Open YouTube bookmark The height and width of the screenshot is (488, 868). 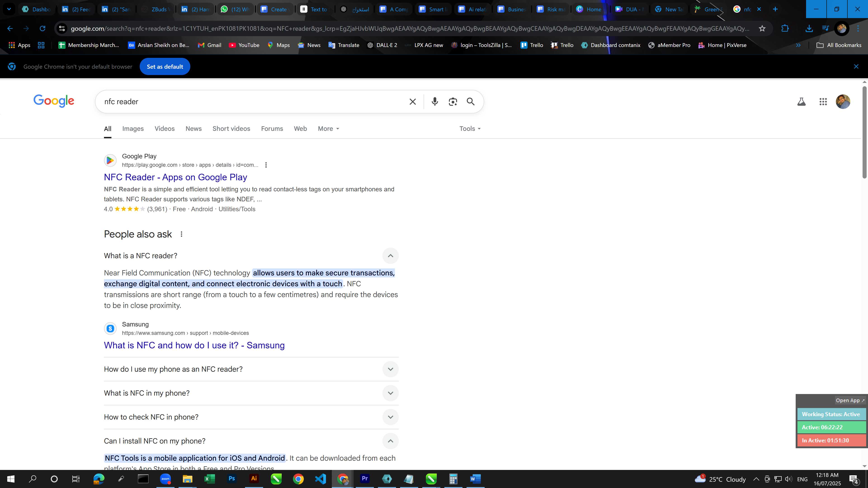click(x=244, y=45)
